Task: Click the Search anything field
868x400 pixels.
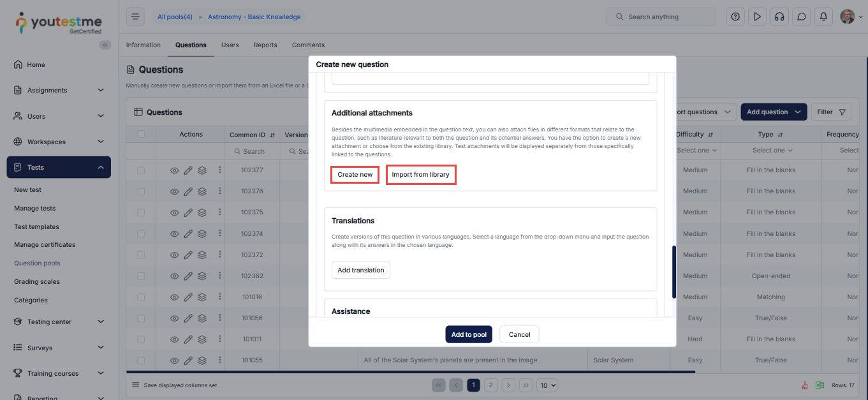Action: pyautogui.click(x=661, y=17)
